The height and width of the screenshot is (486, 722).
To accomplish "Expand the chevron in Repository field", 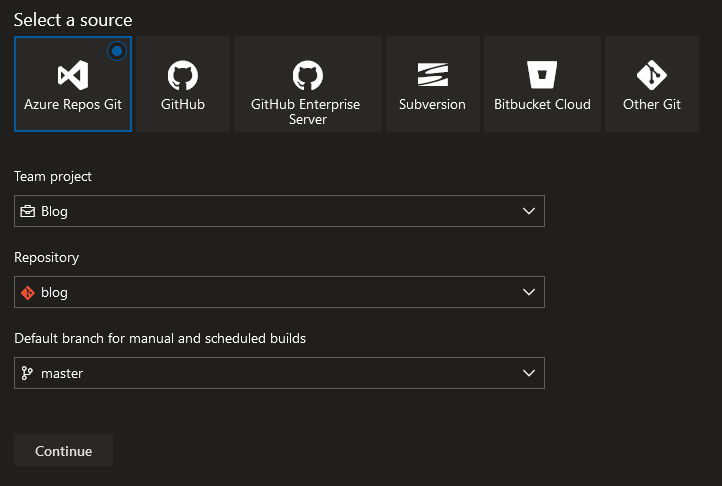I will (x=529, y=292).
